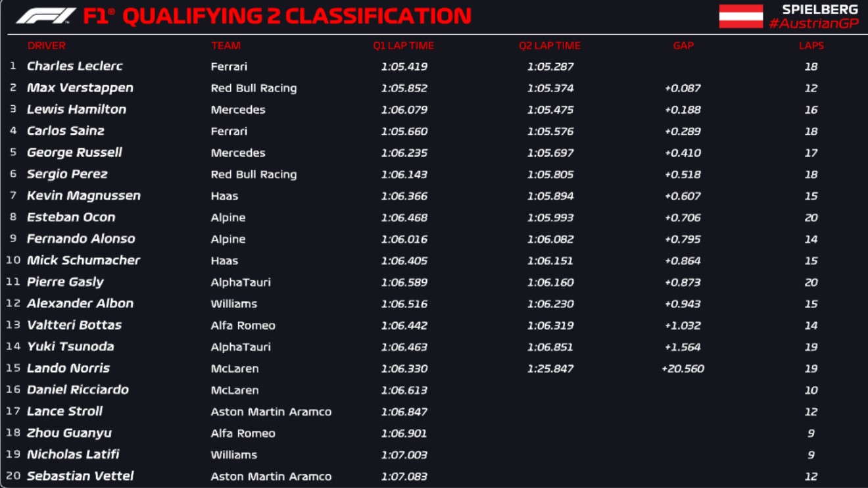The width and height of the screenshot is (868, 488).
Task: Click the GAP column header
Action: click(683, 46)
